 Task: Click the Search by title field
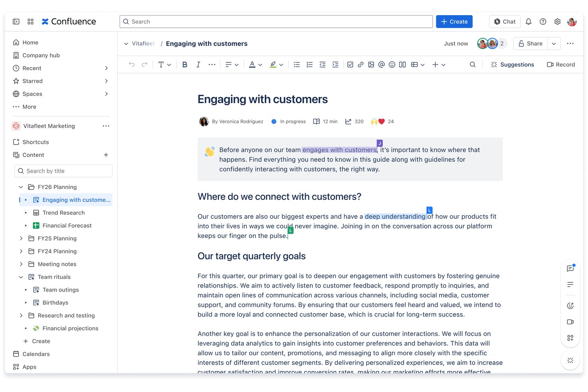point(64,171)
